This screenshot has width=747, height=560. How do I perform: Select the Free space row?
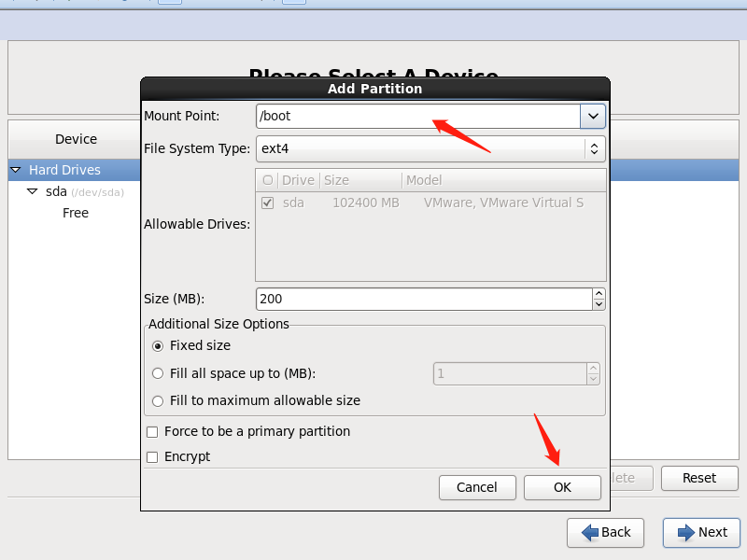(x=76, y=214)
